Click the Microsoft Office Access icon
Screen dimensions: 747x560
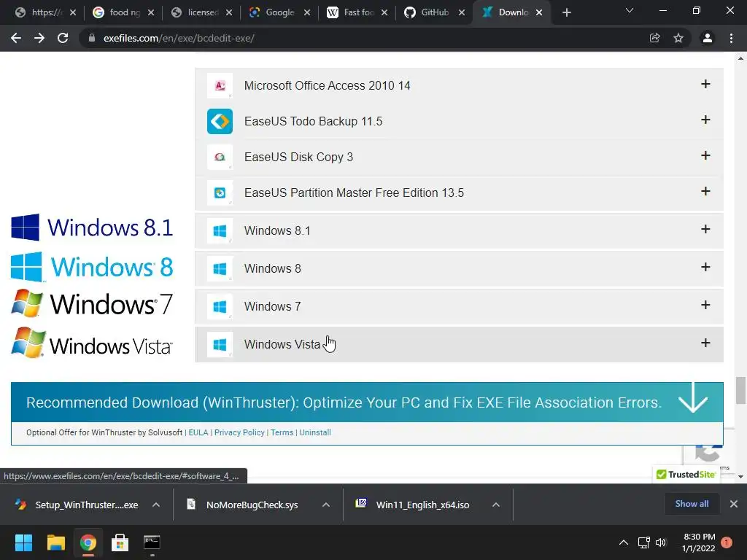point(220,86)
